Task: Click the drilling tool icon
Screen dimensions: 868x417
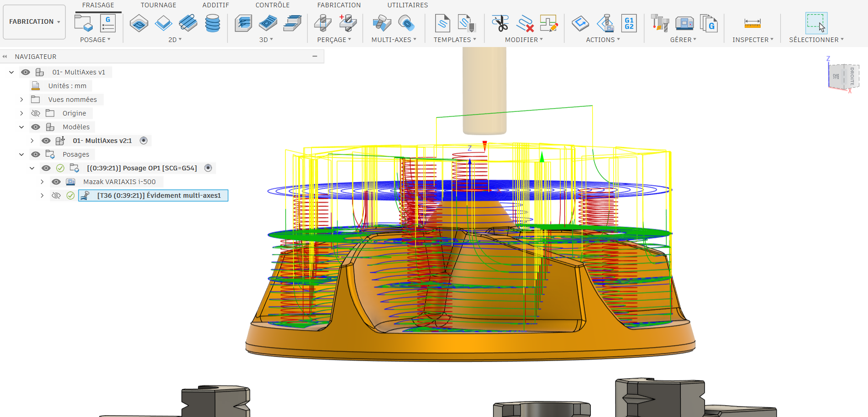Action: pyautogui.click(x=323, y=23)
